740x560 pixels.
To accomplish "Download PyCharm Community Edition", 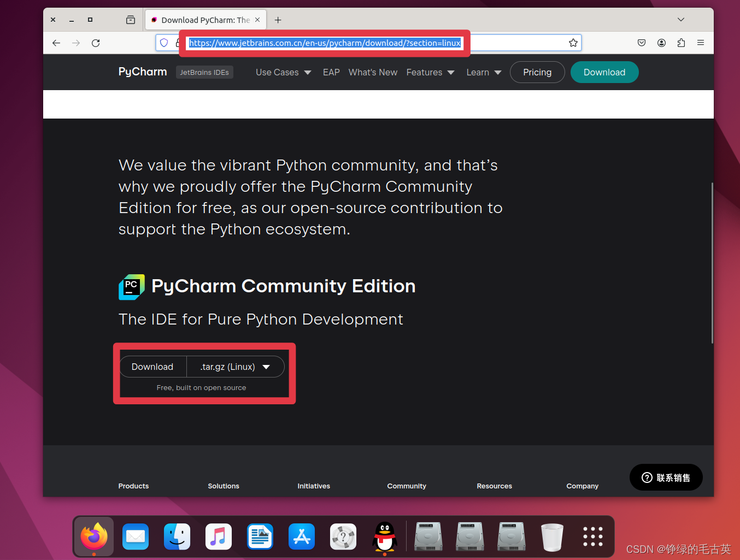I will coord(152,367).
